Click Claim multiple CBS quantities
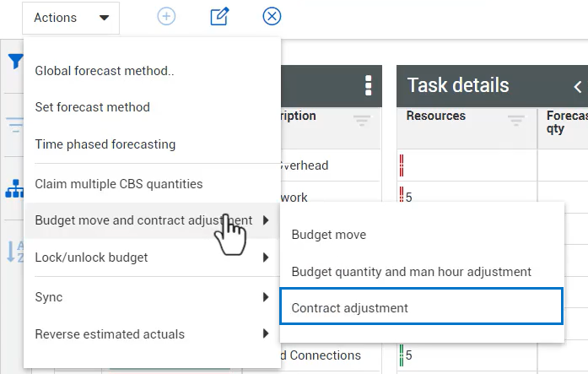Screen dimensions: 588x374 coord(119,184)
